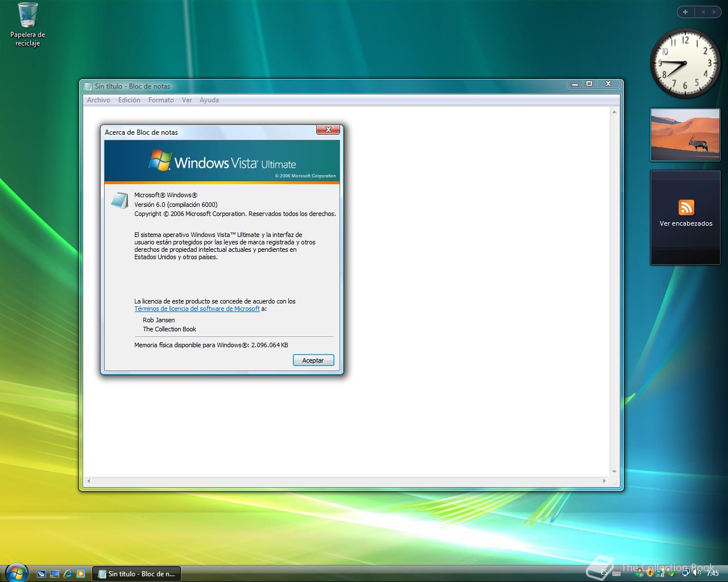Click the ES language indicator in tray
Viewport: 728px width, 582px height.
tap(604, 572)
